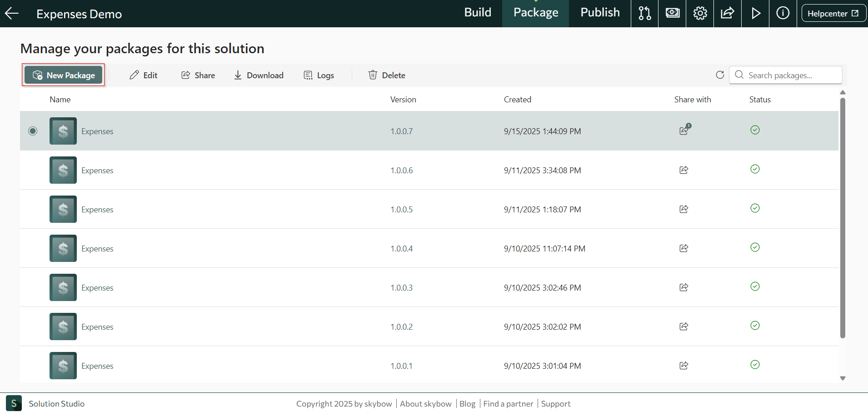Open the Helpcenter link button
Viewport: 868px width, 412px height.
point(833,14)
